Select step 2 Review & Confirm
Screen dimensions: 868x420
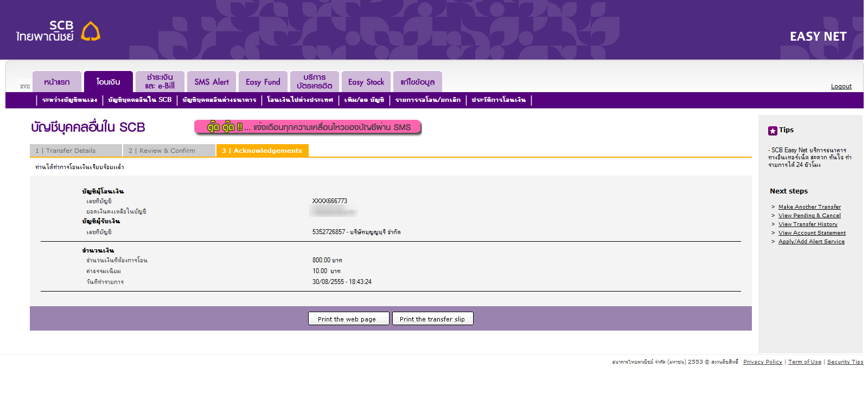[169, 151]
